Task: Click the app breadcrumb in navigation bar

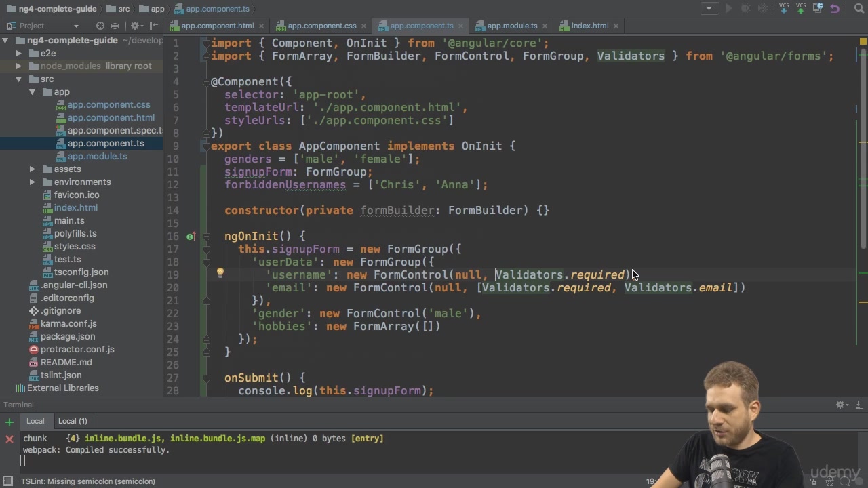Action: coord(152,9)
